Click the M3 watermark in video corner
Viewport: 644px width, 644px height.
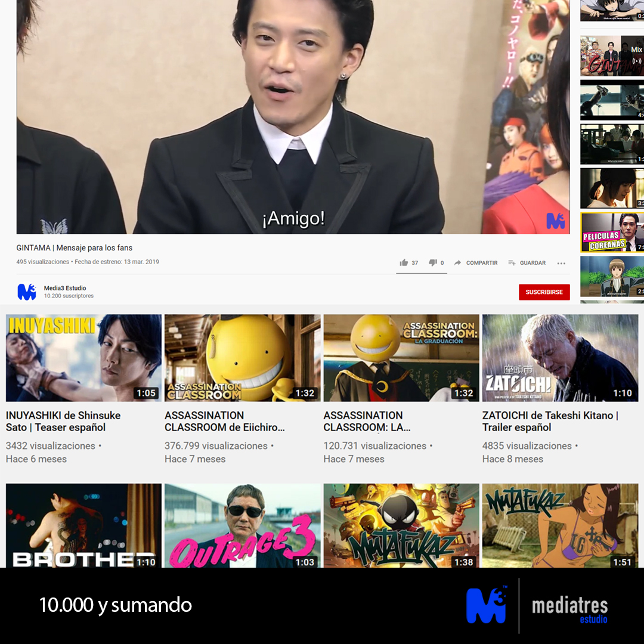[x=556, y=221]
